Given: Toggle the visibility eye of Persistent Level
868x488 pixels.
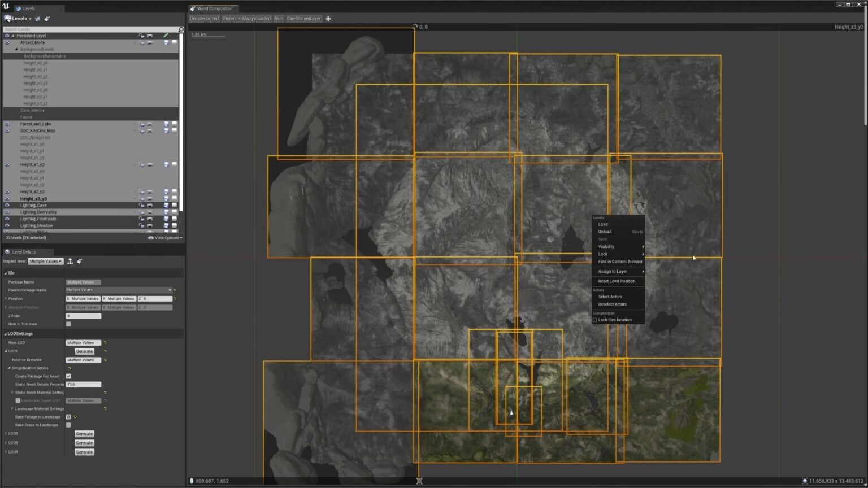Looking at the screenshot, I should point(7,35).
